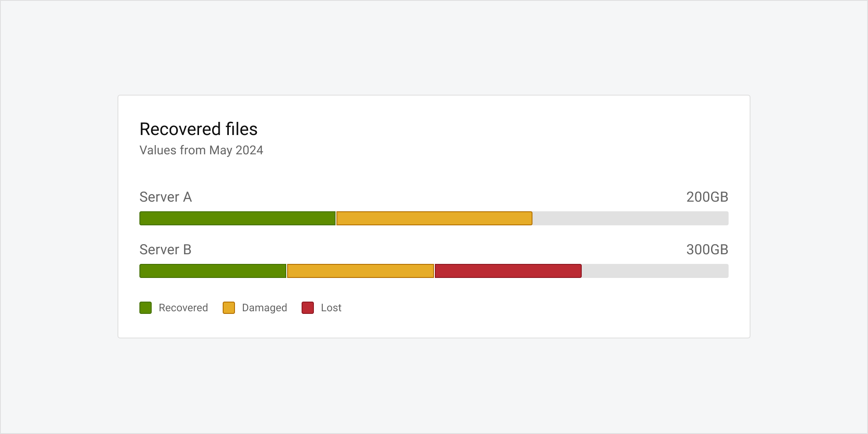Screen dimensions: 868x434
Task: Select the 'Damaged' legend label
Action: click(264, 308)
